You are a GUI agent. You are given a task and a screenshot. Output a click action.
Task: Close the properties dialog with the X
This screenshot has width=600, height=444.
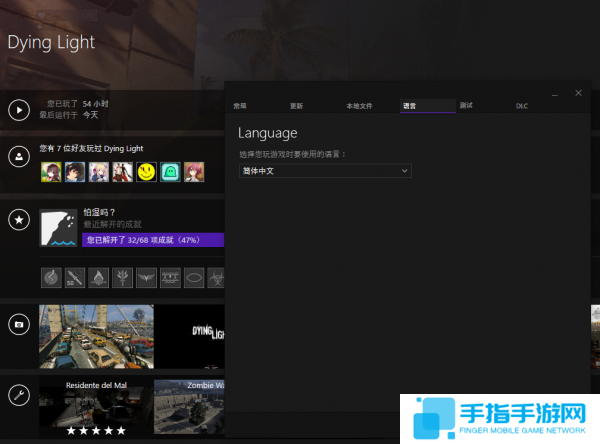[578, 93]
